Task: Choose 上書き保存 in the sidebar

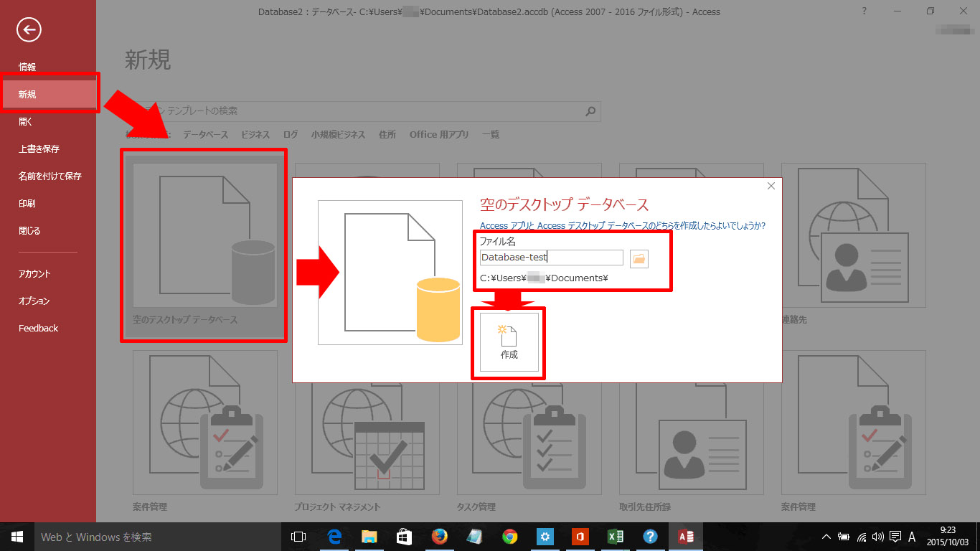Action: [39, 149]
